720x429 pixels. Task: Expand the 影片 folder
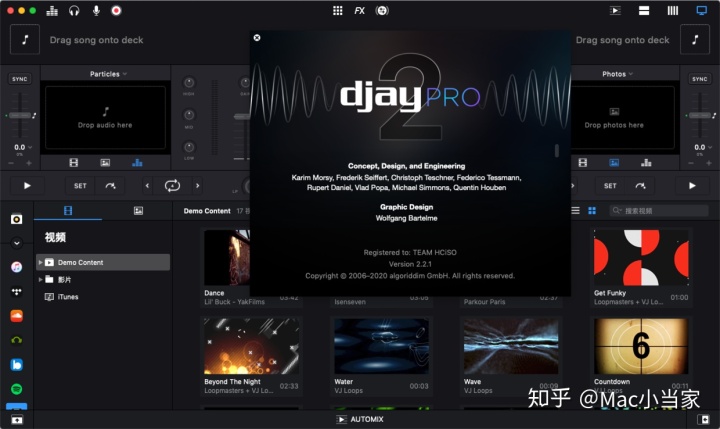click(40, 279)
